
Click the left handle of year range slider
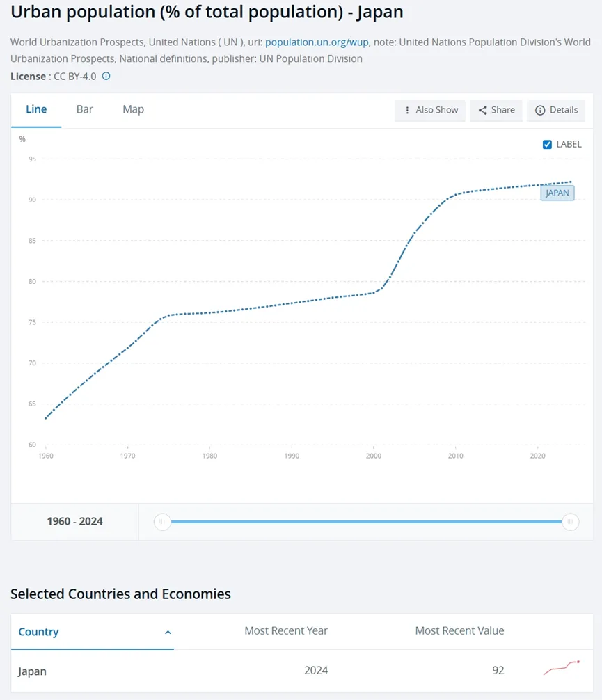point(162,522)
